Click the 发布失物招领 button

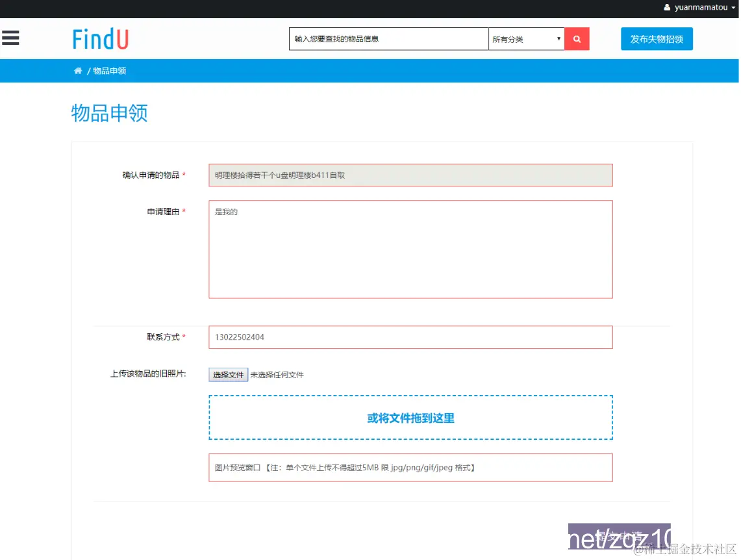[x=657, y=39]
